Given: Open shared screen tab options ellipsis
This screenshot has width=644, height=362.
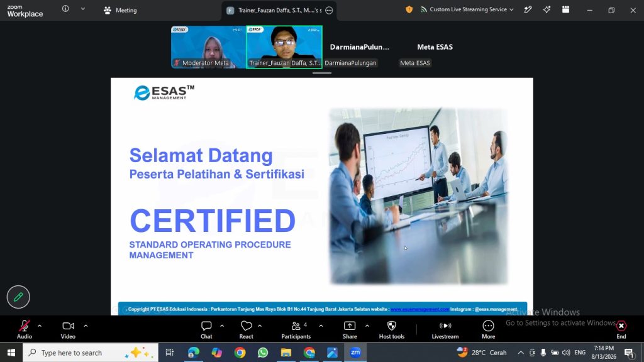Looking at the screenshot, I should [x=329, y=10].
